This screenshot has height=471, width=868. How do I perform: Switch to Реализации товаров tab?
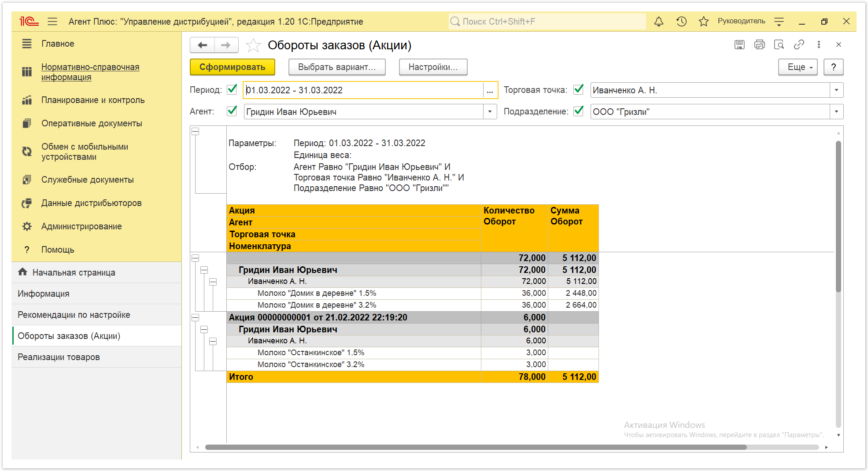point(96,357)
